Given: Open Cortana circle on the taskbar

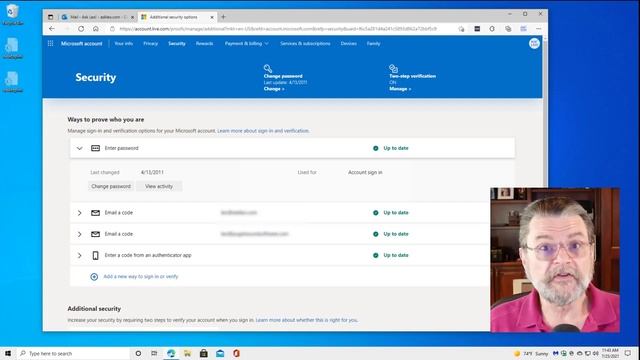Looking at the screenshot, I should pyautogui.click(x=138, y=353).
